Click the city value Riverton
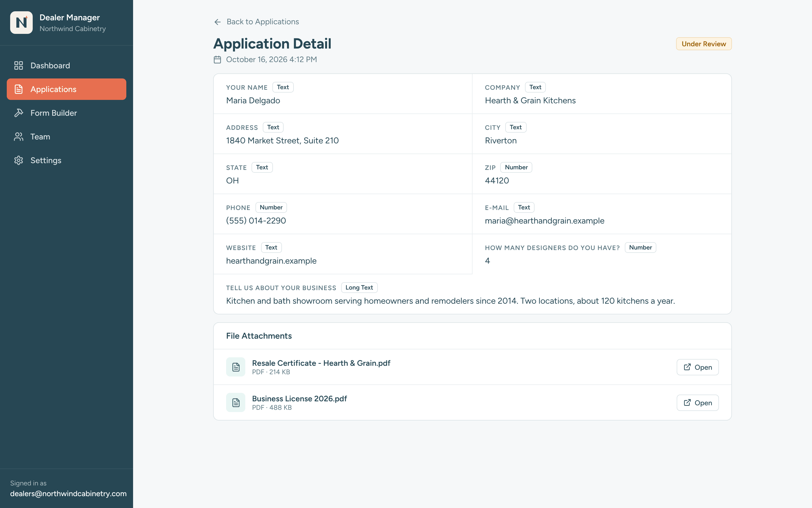The height and width of the screenshot is (508, 812). [501, 141]
